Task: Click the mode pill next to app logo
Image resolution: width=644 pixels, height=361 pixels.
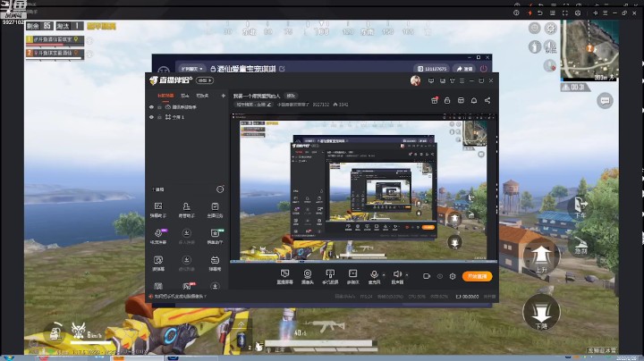Action: [x=205, y=80]
